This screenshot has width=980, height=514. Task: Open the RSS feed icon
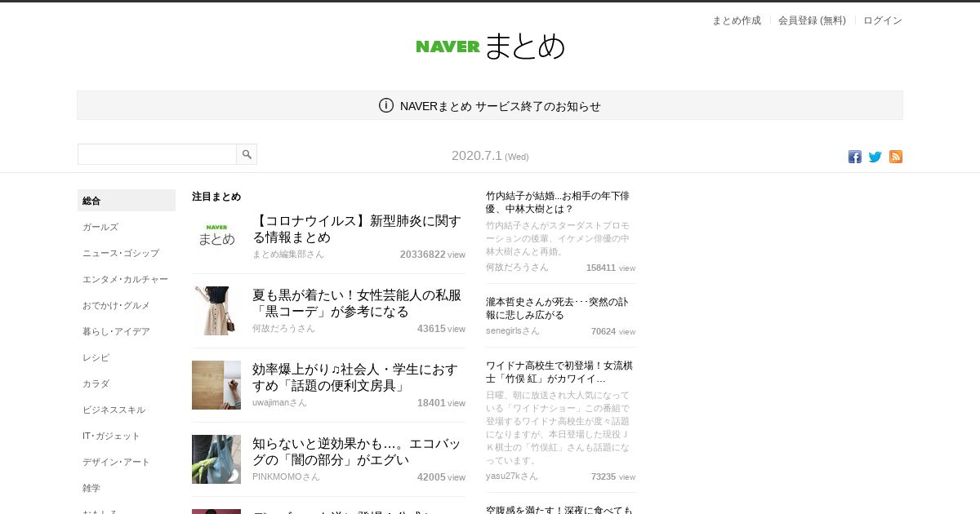(x=896, y=157)
